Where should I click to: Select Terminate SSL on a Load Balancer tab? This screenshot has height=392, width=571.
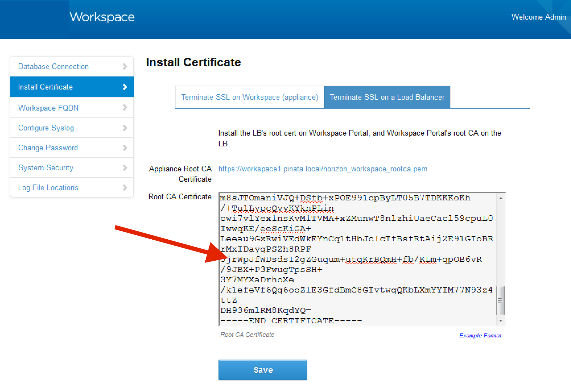[x=387, y=97]
